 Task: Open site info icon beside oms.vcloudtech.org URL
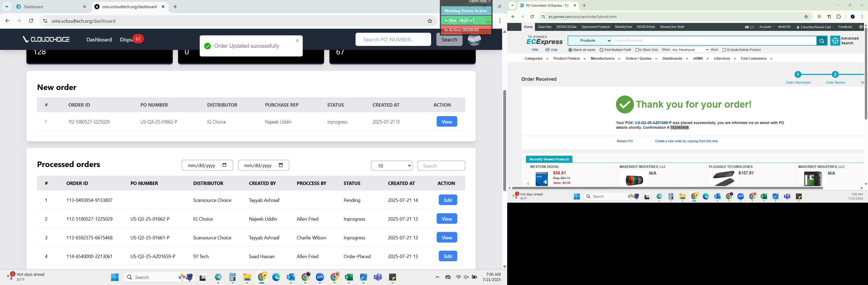pyautogui.click(x=45, y=21)
